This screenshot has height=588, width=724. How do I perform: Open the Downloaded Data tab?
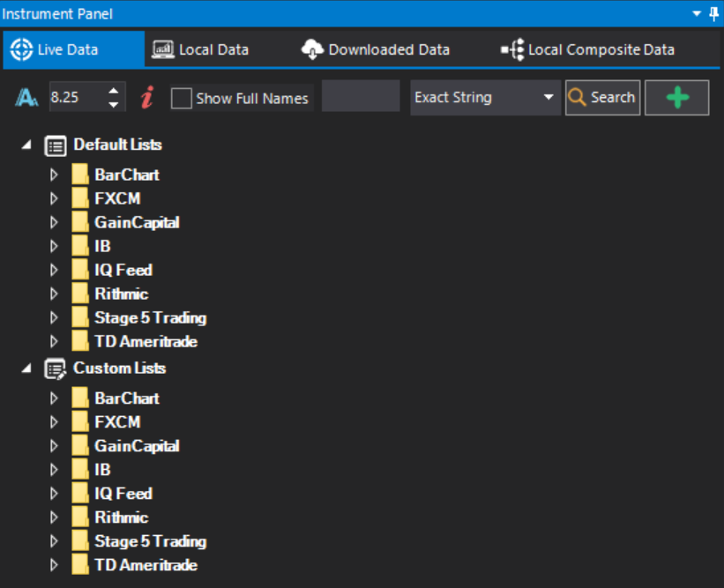[375, 49]
